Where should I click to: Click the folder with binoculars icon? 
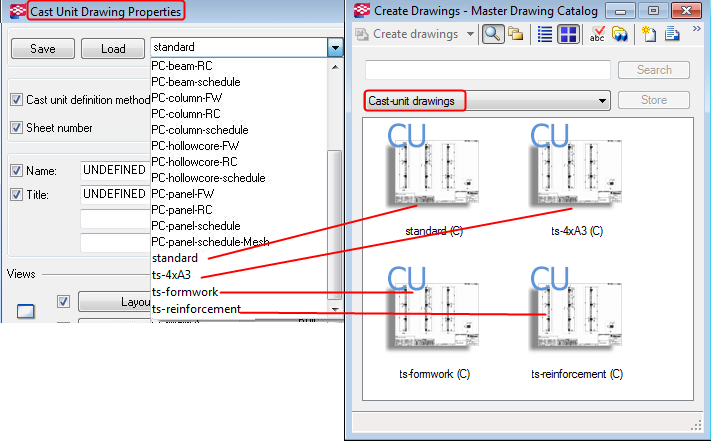[619, 34]
